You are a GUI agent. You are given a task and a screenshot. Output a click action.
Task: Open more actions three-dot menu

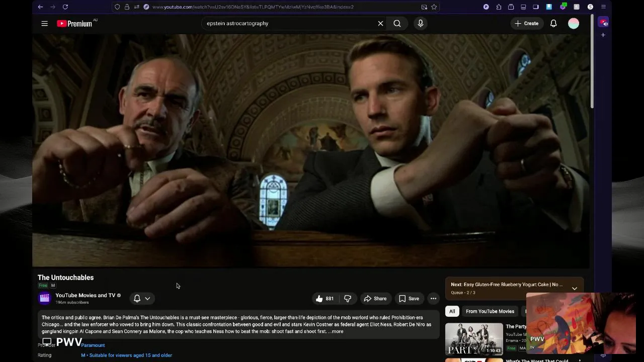433,298
